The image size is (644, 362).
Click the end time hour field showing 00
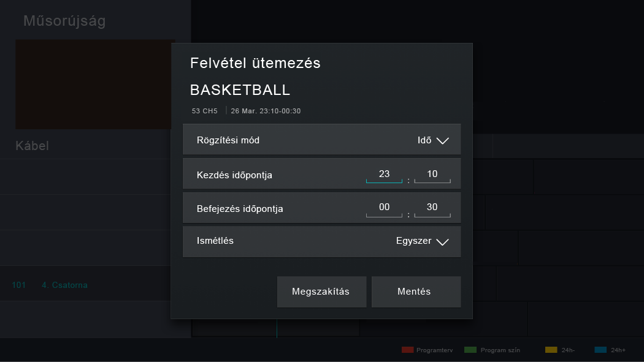[x=384, y=208]
